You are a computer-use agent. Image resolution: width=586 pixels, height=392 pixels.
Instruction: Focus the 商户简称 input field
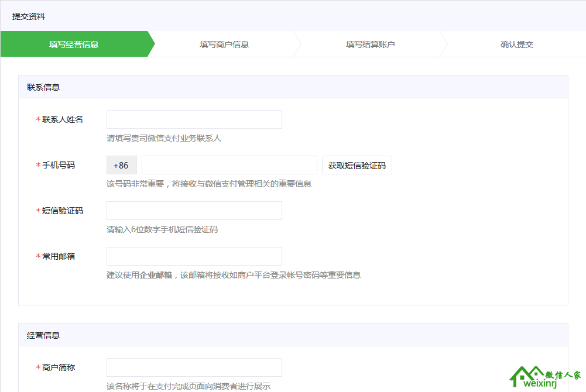[x=194, y=367]
